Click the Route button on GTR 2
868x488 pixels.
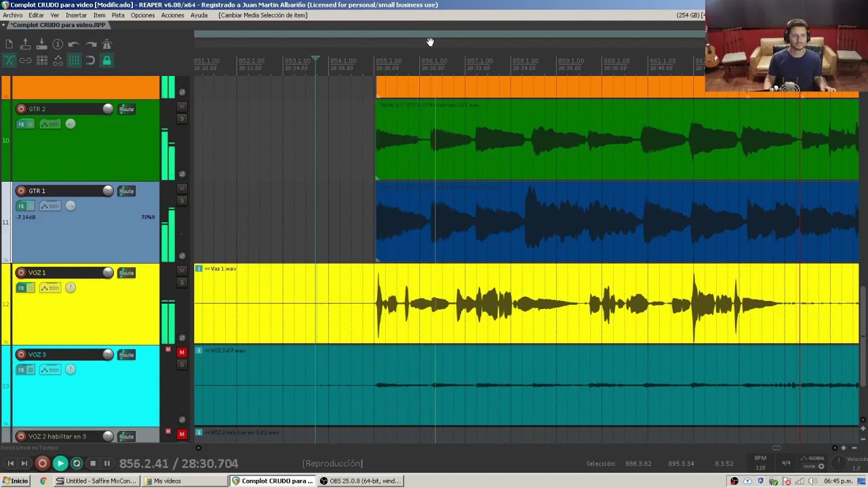(x=127, y=109)
